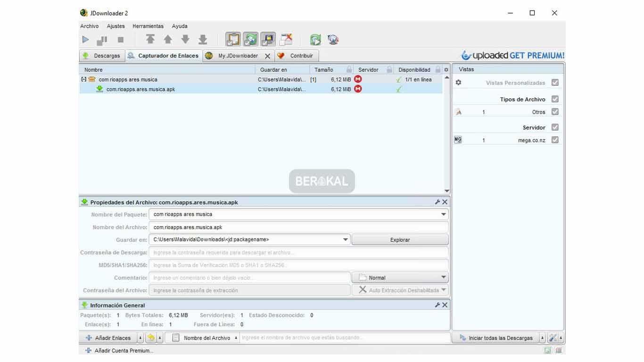
Task: Click the file name search input field
Action: point(344,338)
